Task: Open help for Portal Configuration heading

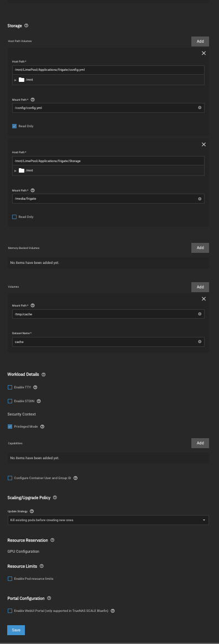Action: pos(49,598)
